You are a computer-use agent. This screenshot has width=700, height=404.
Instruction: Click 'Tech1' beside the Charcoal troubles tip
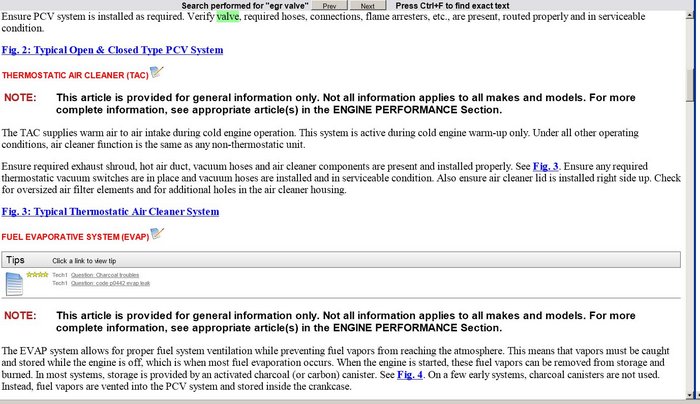click(x=60, y=275)
